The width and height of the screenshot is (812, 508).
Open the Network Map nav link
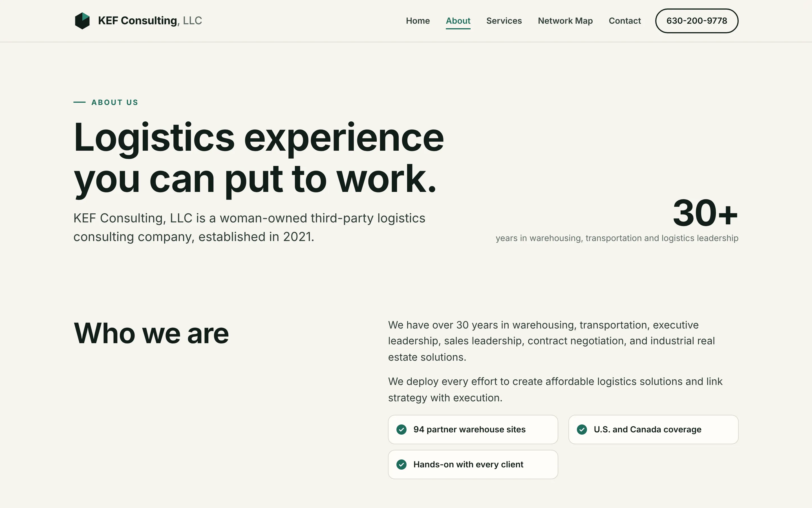pos(565,21)
